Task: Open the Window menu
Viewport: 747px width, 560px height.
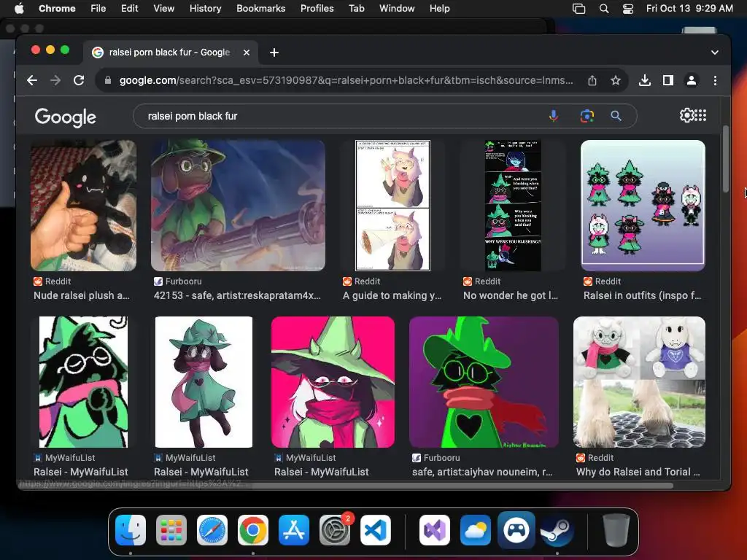Action: tap(397, 8)
